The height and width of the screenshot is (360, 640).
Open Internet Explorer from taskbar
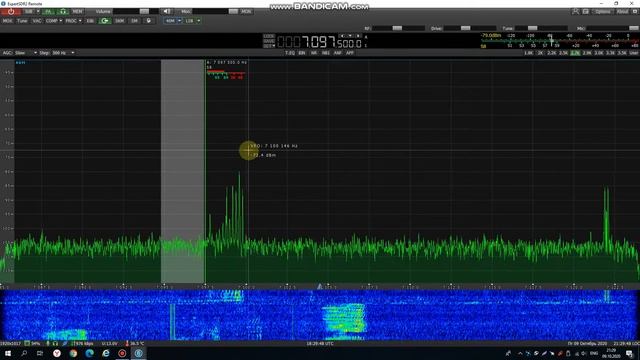(x=106, y=353)
